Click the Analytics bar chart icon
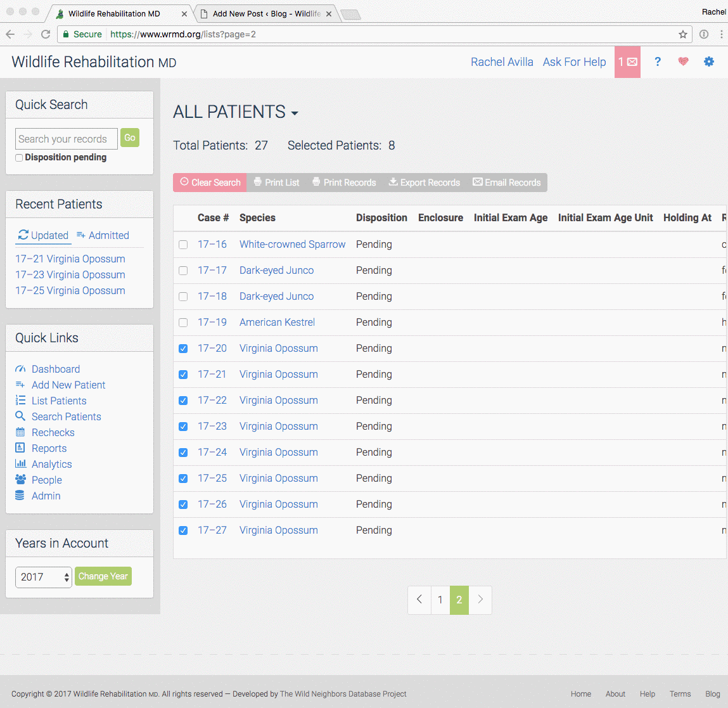Viewport: 728px width, 708px height. [x=20, y=463]
